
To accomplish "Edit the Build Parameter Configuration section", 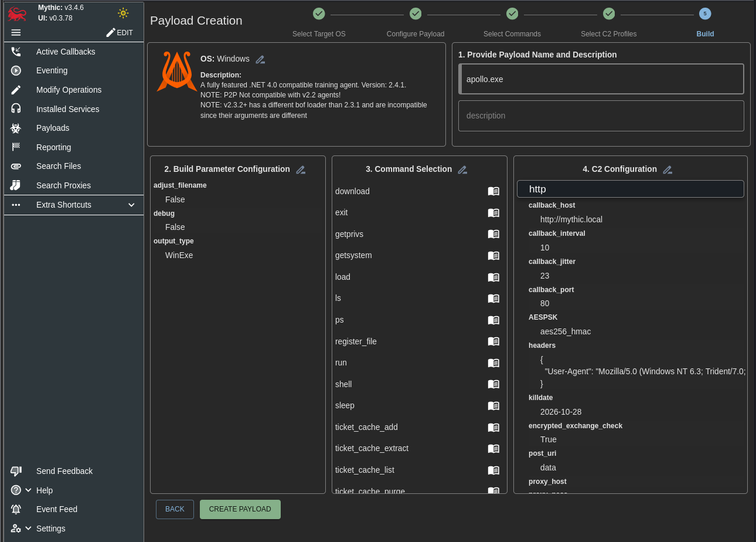I will [x=301, y=170].
